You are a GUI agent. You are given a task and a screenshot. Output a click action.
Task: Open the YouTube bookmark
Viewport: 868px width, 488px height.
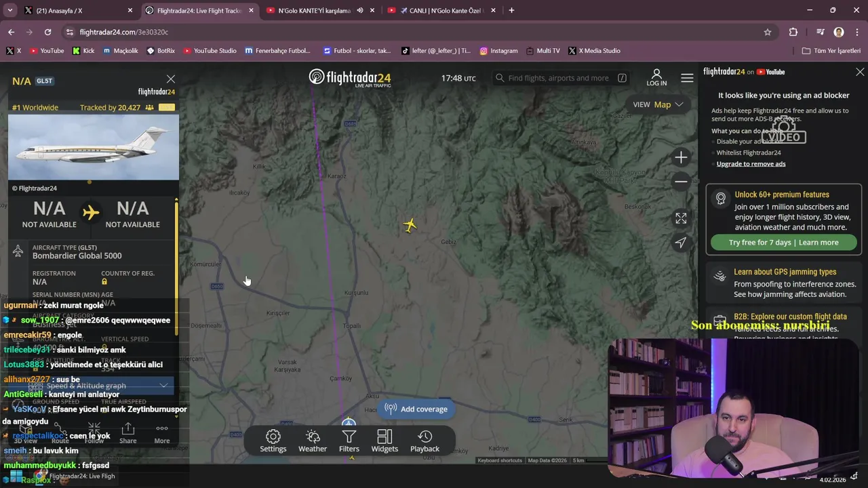pos(46,51)
